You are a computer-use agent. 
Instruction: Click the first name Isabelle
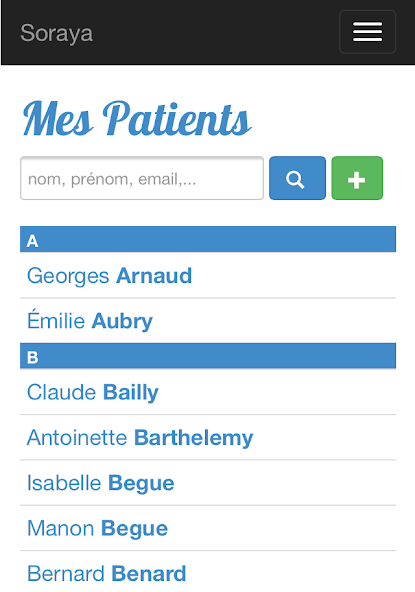(64, 483)
